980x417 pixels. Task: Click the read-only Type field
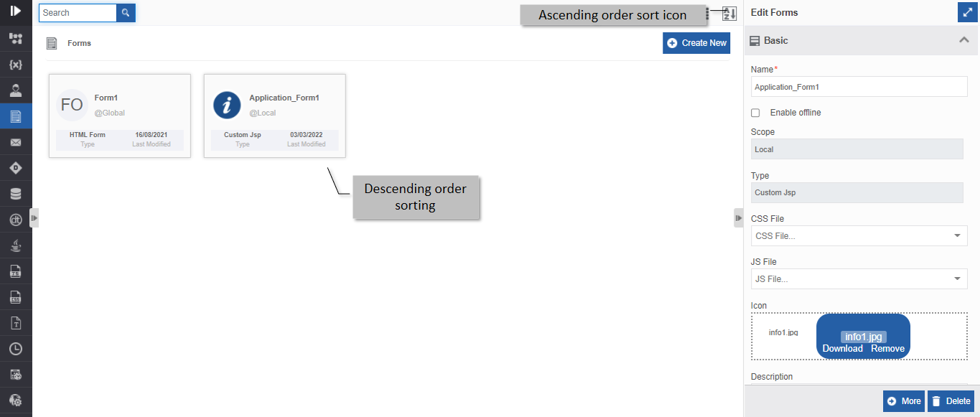point(857,192)
